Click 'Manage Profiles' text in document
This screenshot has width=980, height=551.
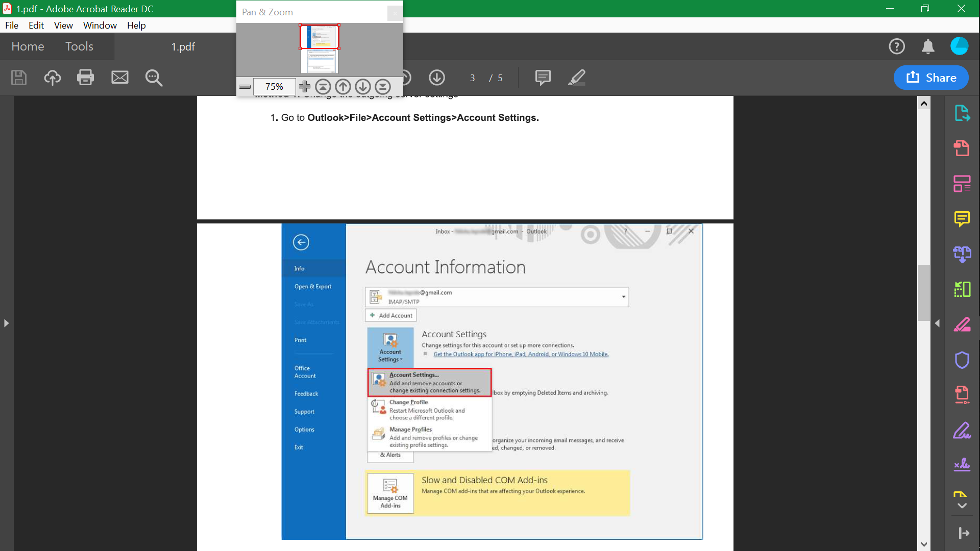[x=410, y=430]
